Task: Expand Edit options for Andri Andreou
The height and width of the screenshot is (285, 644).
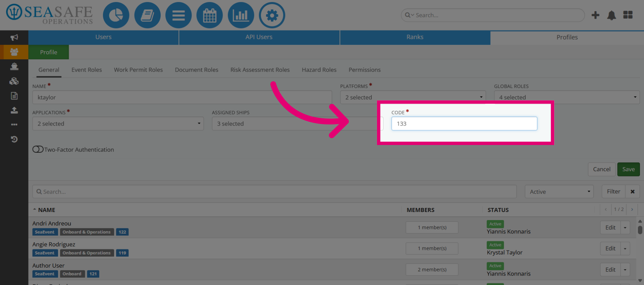Action: click(625, 227)
